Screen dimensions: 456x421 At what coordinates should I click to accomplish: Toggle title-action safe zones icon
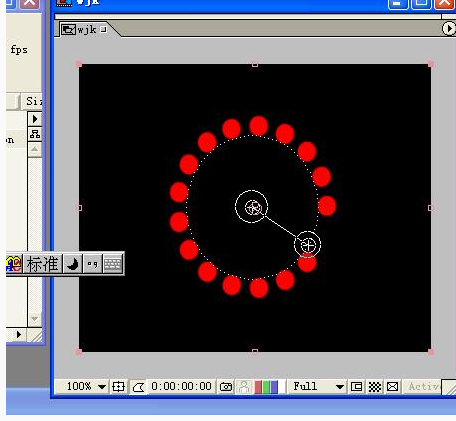(119, 387)
